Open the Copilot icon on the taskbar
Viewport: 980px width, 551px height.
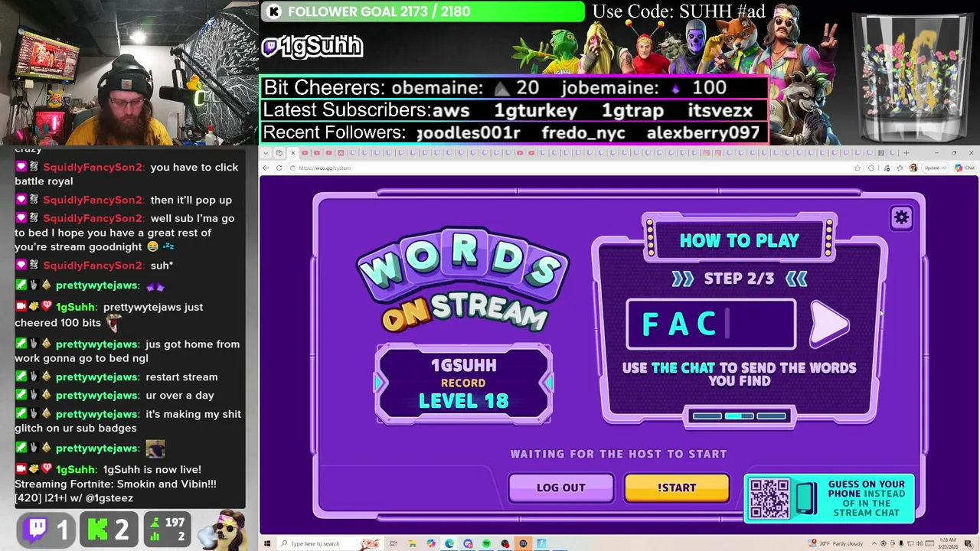[x=431, y=543]
